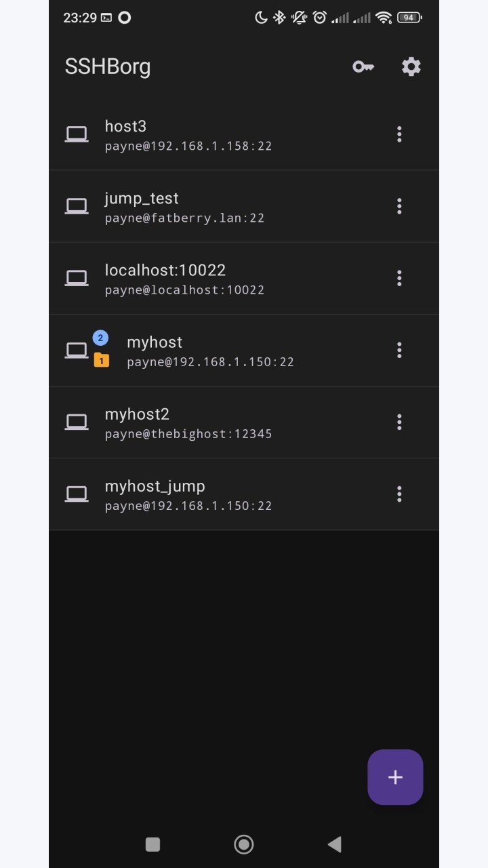Image resolution: width=488 pixels, height=868 pixels.
Task: Open the overflow menu for localhost:10022
Action: point(399,278)
